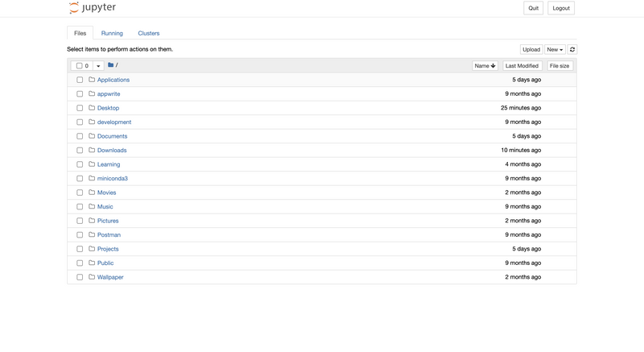Click the folder icon beside miniconda3
The image size is (644, 352).
[92, 179]
